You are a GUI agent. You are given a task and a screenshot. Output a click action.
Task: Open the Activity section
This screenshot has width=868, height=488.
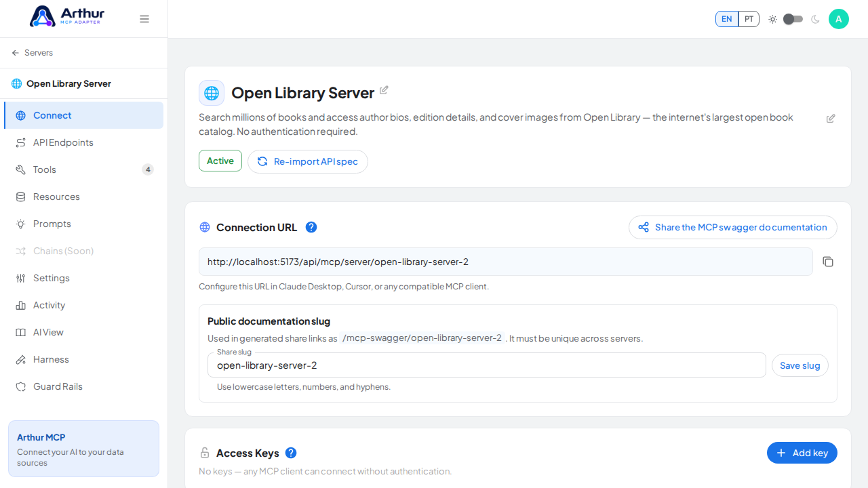[x=84, y=305]
